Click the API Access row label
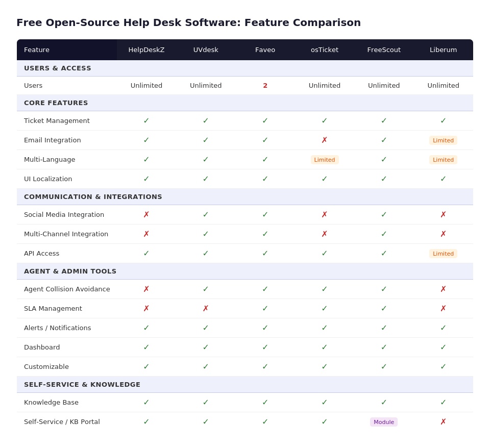This screenshot has width=490, height=448. tap(41, 253)
